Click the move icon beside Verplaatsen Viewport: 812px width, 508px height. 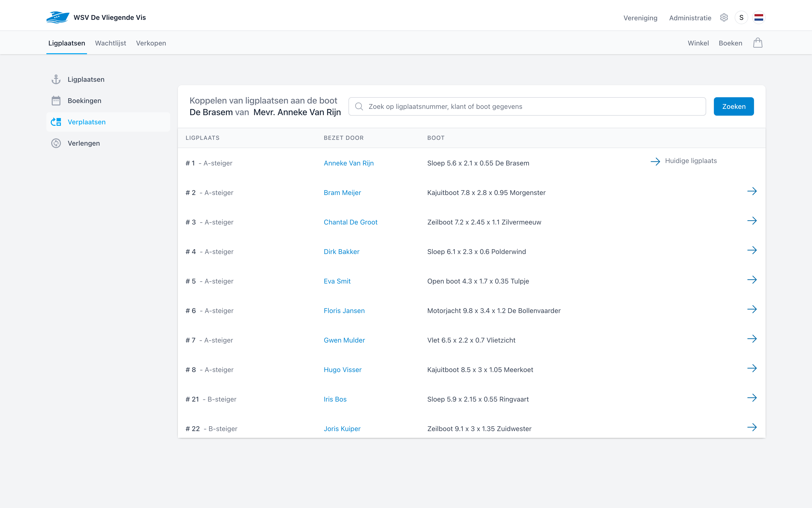pyautogui.click(x=56, y=122)
